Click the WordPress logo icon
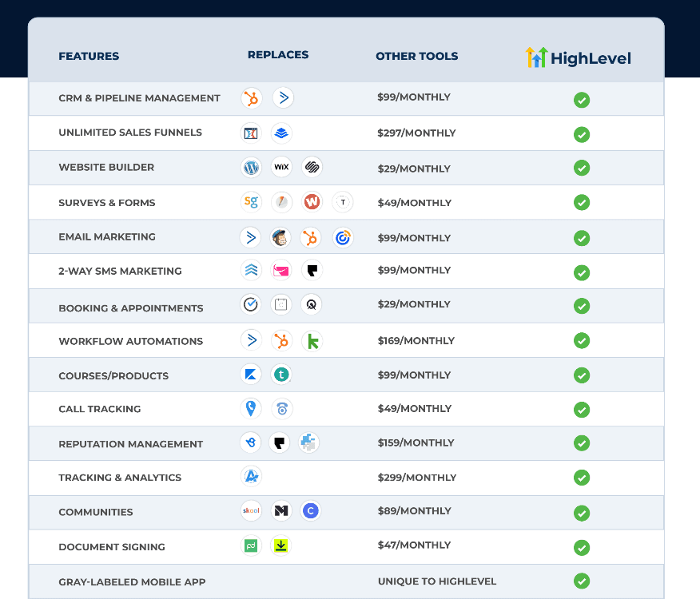The image size is (700, 599). click(x=252, y=168)
